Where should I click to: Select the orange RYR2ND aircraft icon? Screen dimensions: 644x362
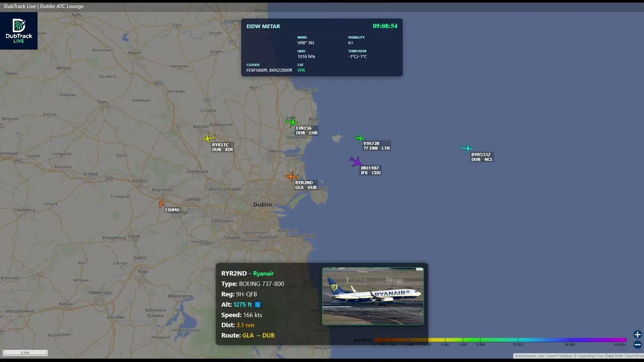291,176
